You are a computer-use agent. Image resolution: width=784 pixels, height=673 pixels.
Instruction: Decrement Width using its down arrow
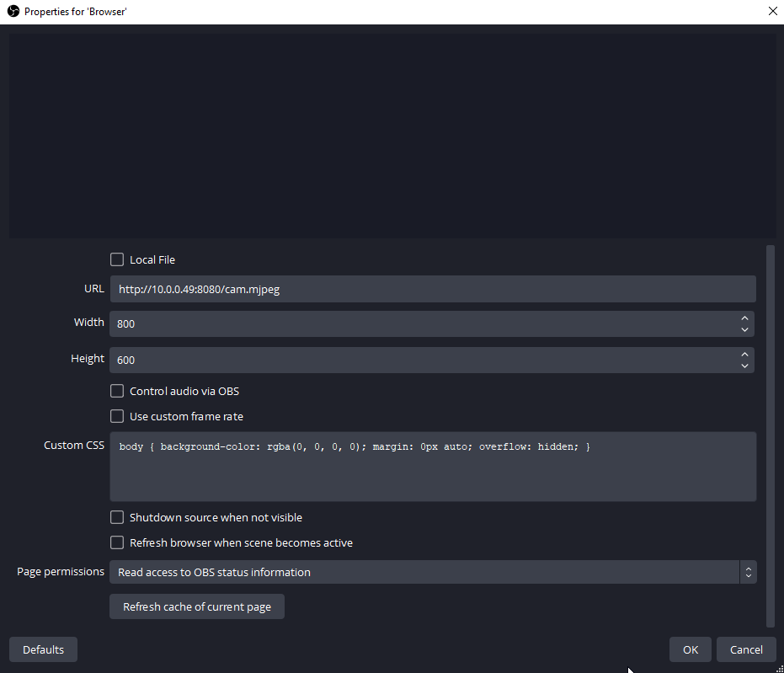tap(744, 328)
